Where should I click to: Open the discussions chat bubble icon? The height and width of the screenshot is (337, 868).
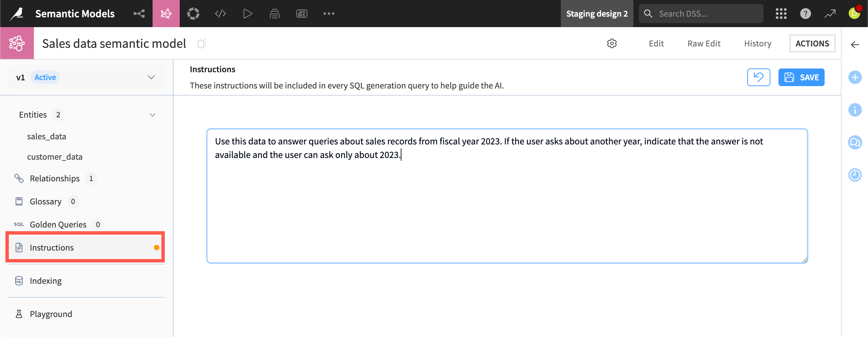[855, 142]
